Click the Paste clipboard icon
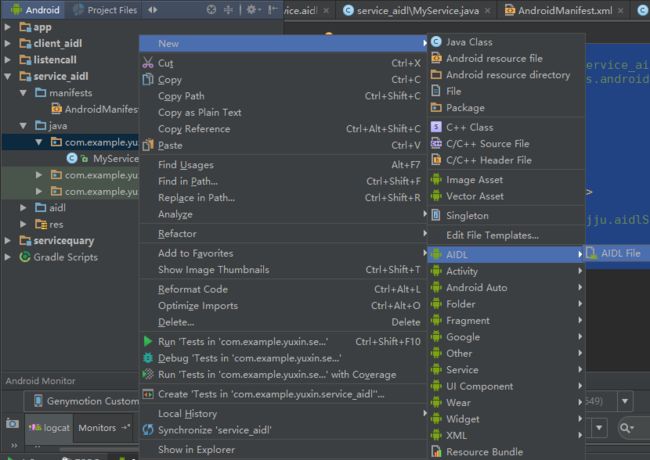 (148, 145)
